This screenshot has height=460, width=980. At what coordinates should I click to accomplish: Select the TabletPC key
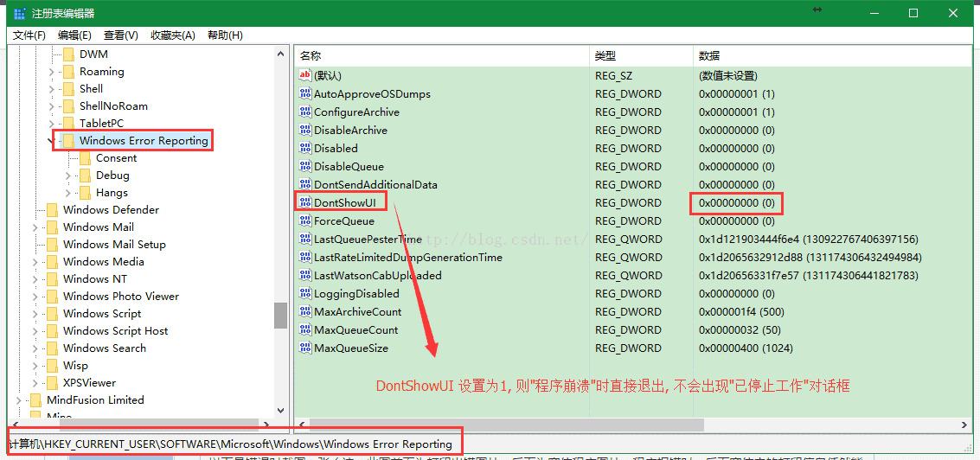pos(101,124)
